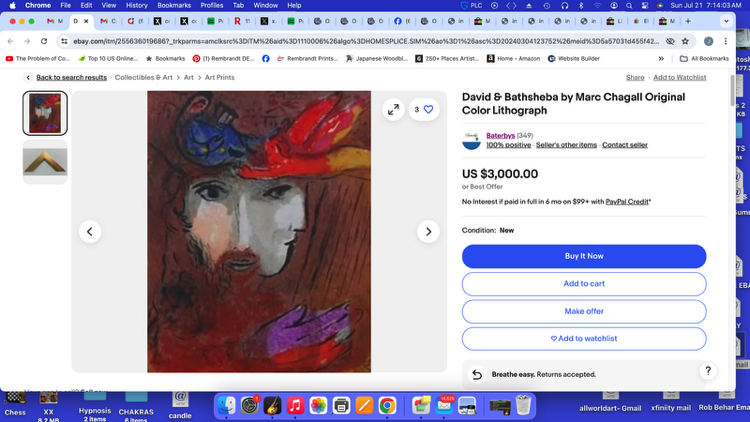Open the Edit menu
Image resolution: width=750 pixels, height=422 pixels.
86,5
